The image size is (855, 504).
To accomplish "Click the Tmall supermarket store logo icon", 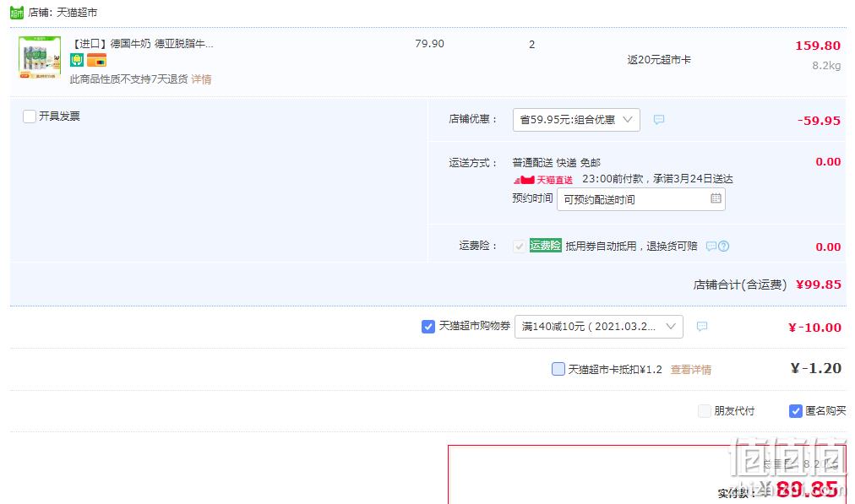I will (17, 12).
